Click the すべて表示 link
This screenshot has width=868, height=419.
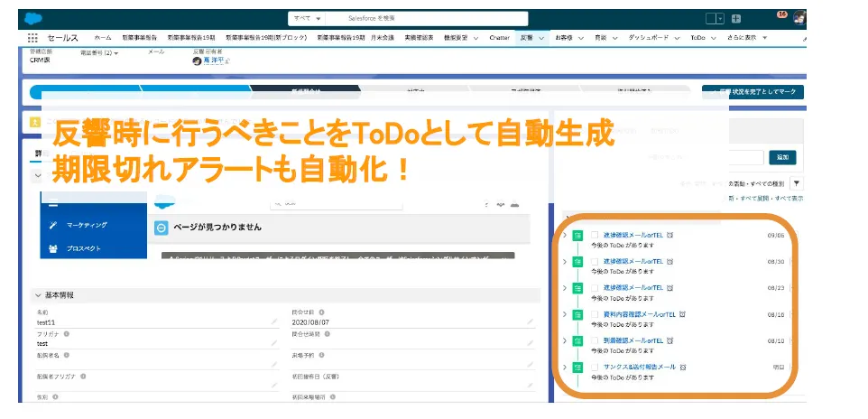789,198
